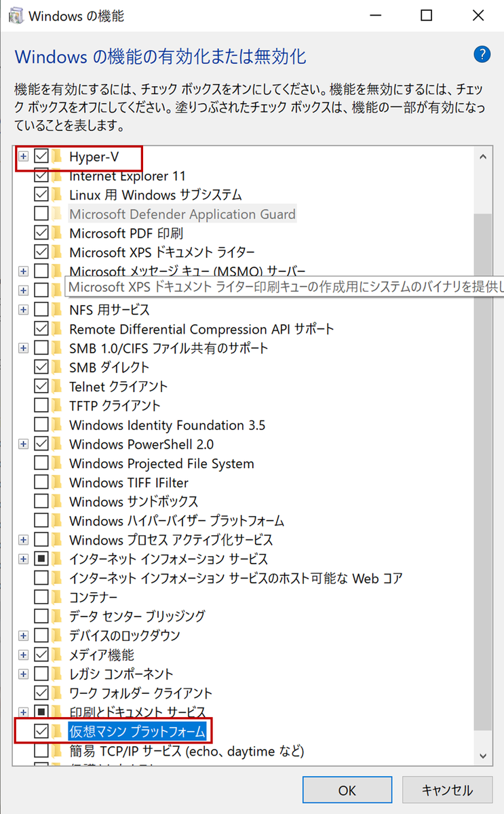
Task: Enable SMB 1.0/CIFS ファイル共有のサポート checkbox
Action: (x=41, y=348)
